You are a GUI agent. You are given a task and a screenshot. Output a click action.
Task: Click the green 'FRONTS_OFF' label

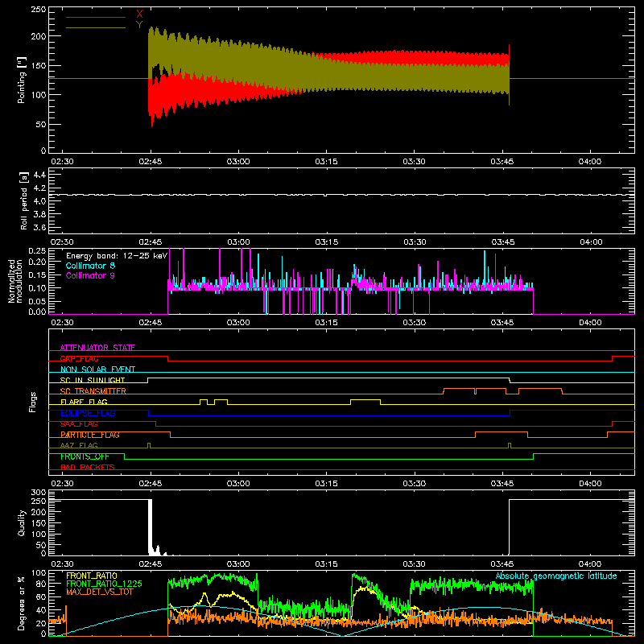[85, 456]
